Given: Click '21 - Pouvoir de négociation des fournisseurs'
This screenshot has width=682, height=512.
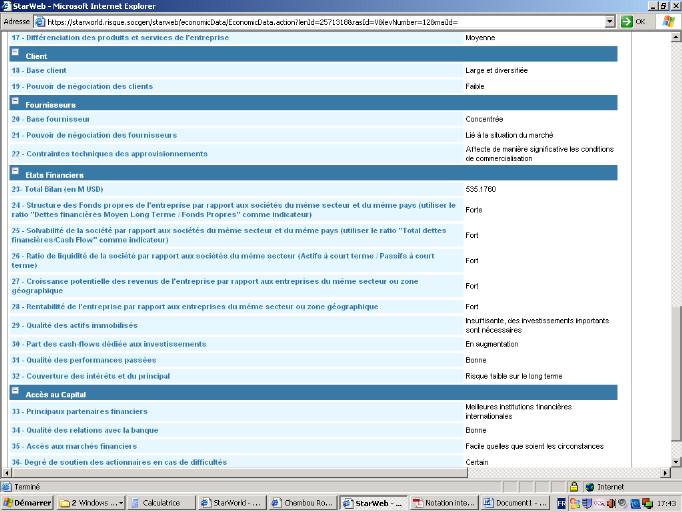Looking at the screenshot, I should coord(94,135).
